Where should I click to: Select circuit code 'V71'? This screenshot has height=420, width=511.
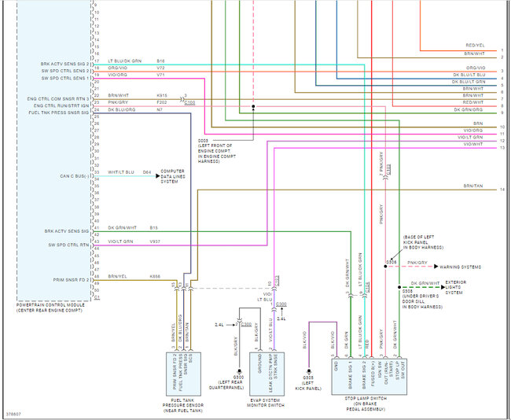(160, 75)
